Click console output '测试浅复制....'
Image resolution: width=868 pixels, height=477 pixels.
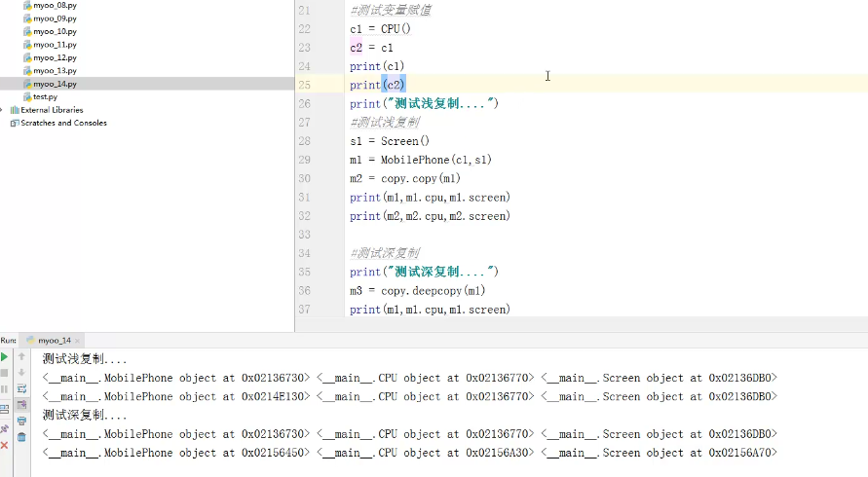(x=85, y=359)
